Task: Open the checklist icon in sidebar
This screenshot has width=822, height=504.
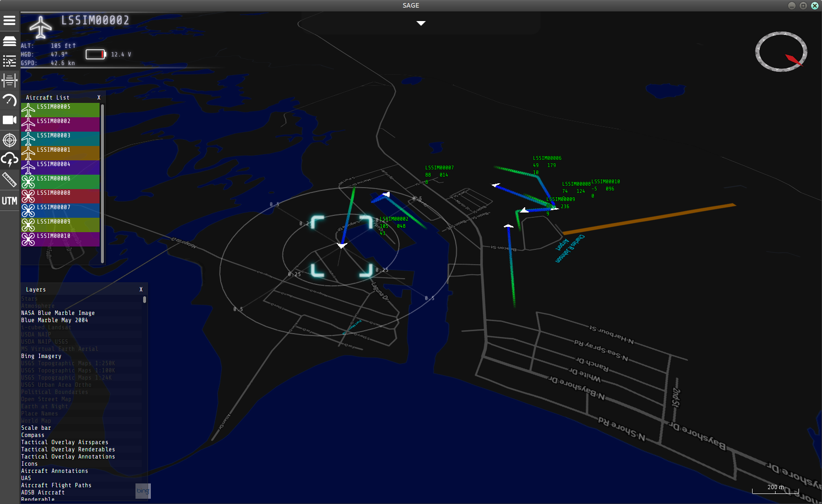Action: coord(10,61)
